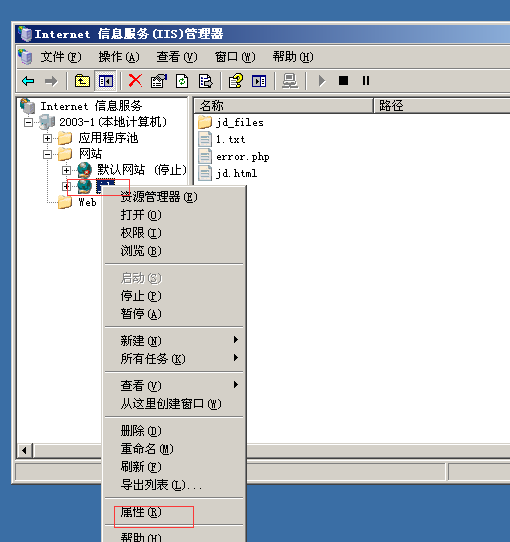Screen dimensions: 510x542
Task: Click the Web folder icon in tree
Action: (65, 202)
